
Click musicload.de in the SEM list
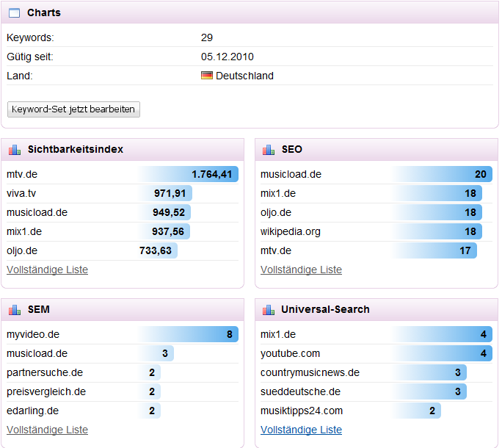click(x=37, y=353)
